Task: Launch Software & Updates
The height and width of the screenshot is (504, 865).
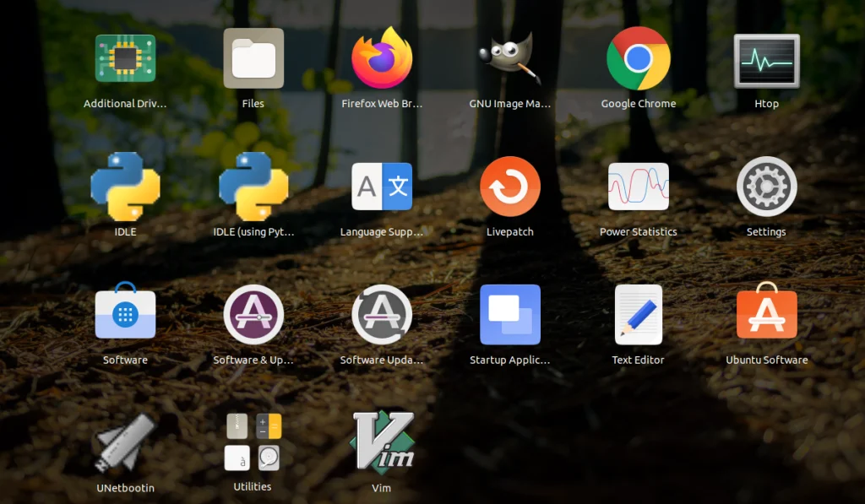Action: click(253, 313)
